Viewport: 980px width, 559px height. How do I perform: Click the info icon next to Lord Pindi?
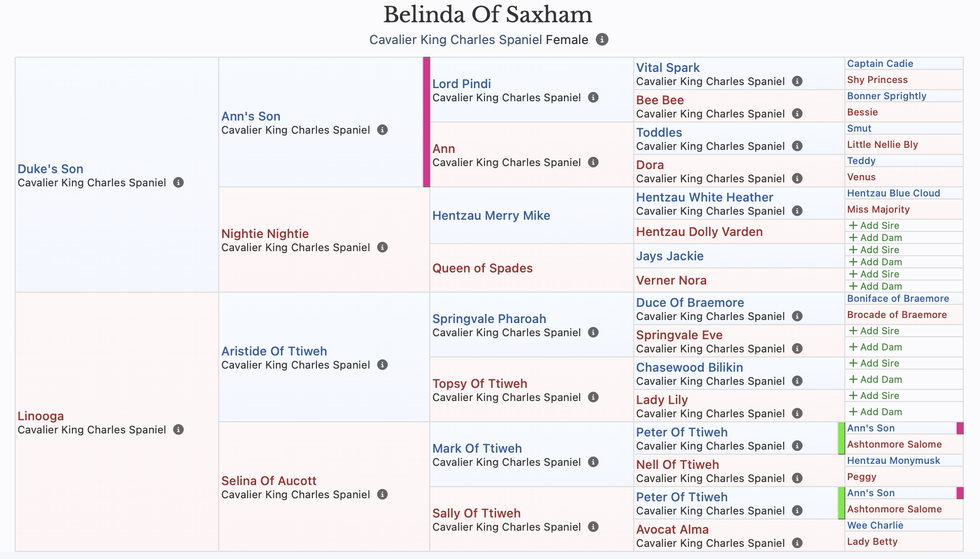(593, 97)
